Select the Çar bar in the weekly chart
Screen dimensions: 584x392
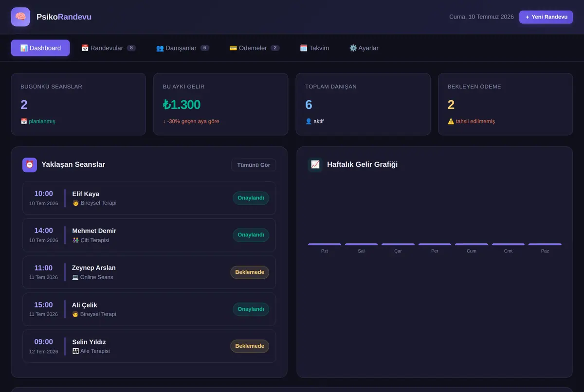pos(398,244)
